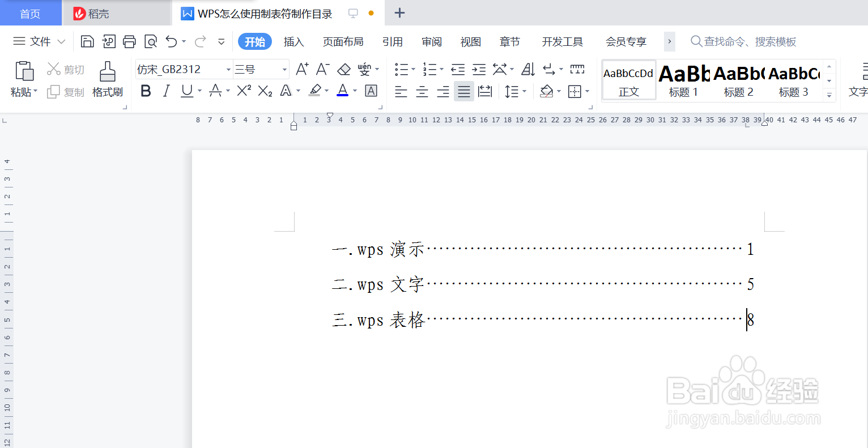Image resolution: width=868 pixels, height=448 pixels.
Task: Switch to the 审阅 tab
Action: [x=431, y=42]
